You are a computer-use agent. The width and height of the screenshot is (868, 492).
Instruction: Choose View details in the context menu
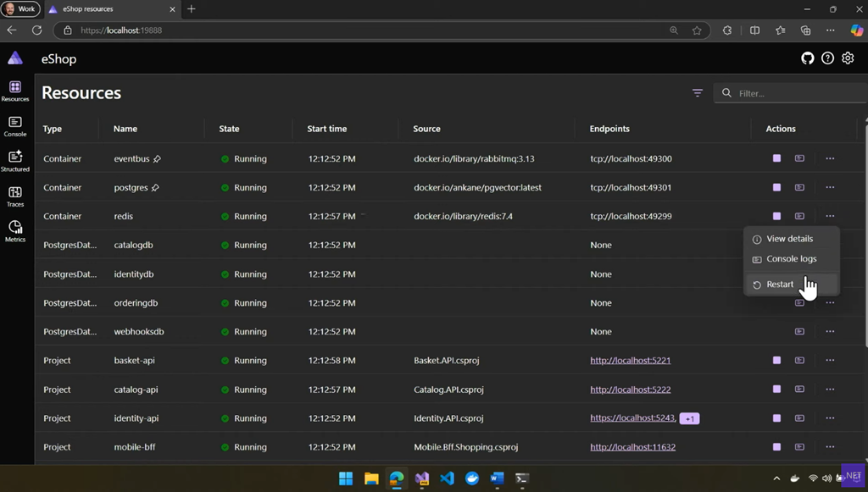click(789, 239)
